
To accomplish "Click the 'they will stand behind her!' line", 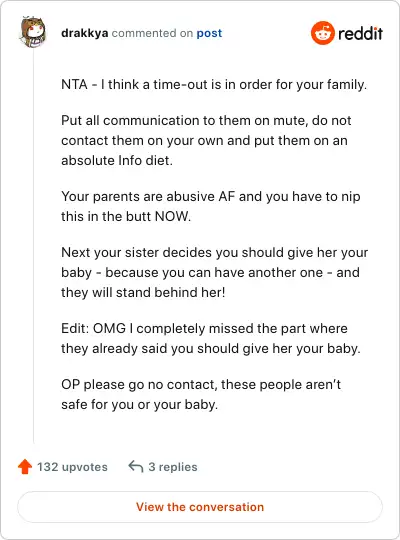I will pos(143,292).
